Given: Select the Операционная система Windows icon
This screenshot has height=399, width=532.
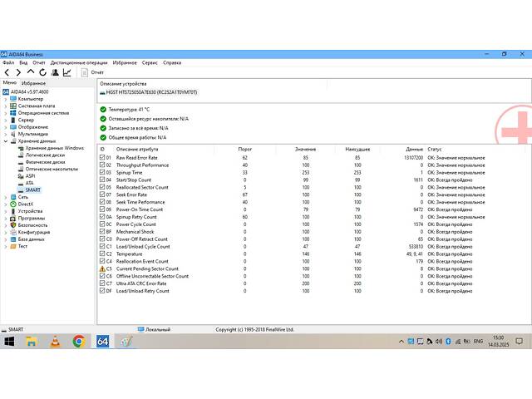Looking at the screenshot, I should pyautogui.click(x=13, y=113).
